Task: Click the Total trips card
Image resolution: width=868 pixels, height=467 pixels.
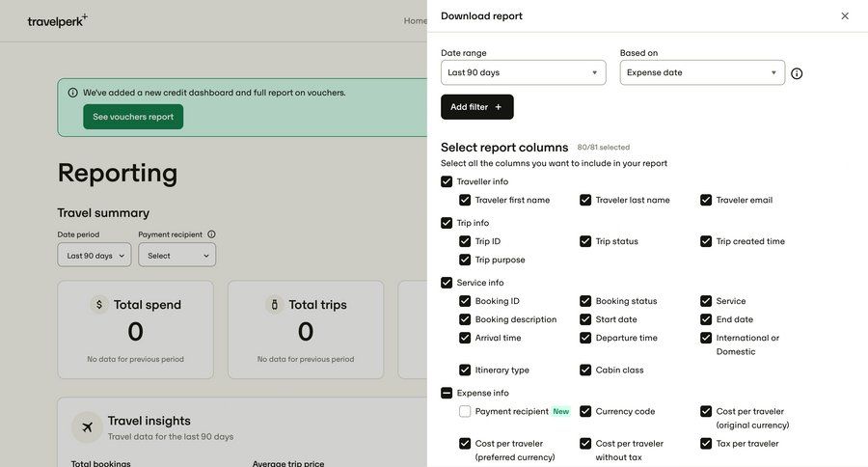Action: coord(306,330)
